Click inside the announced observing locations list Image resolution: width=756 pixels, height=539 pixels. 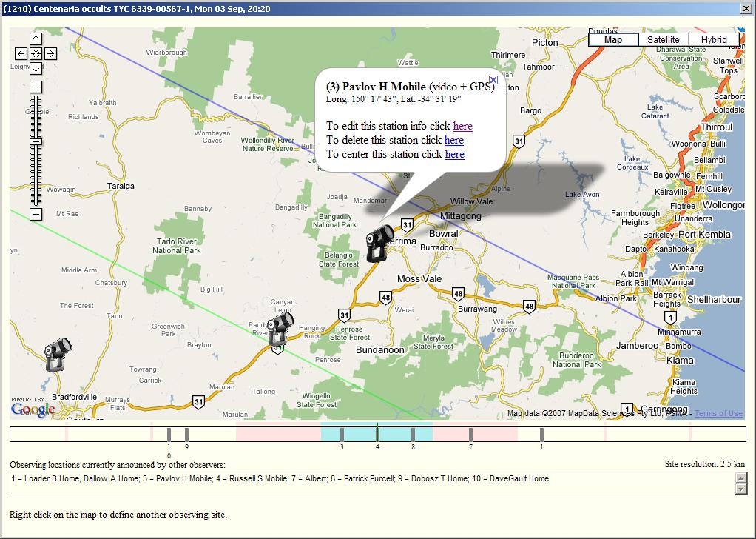click(x=373, y=483)
